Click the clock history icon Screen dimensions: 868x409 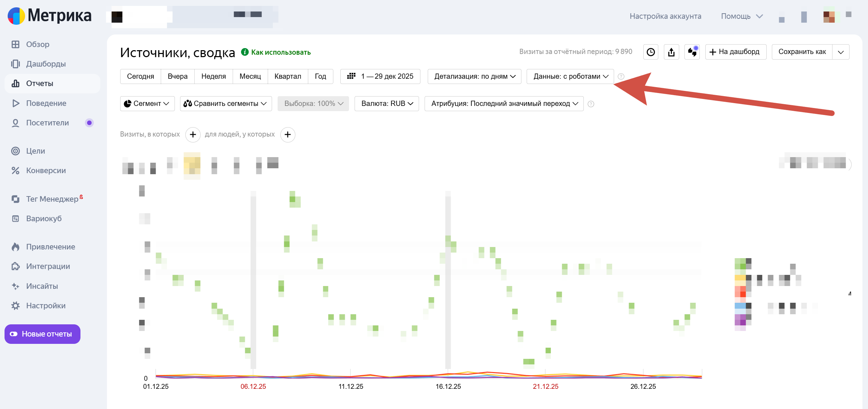point(650,52)
